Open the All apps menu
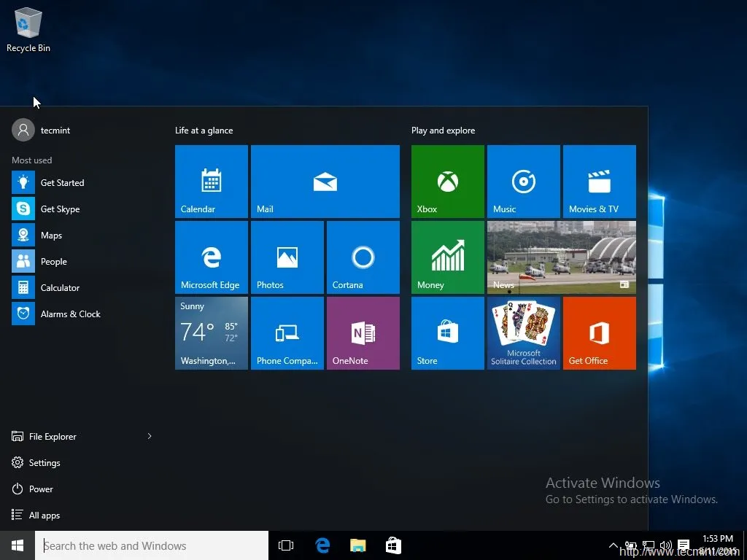747x560 pixels. click(x=44, y=515)
